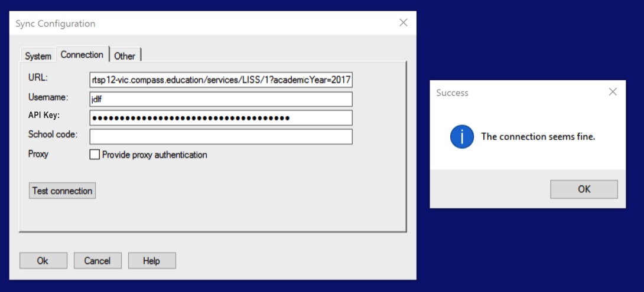Click the connection seems fine message text
The width and height of the screenshot is (644, 292).
tap(538, 137)
